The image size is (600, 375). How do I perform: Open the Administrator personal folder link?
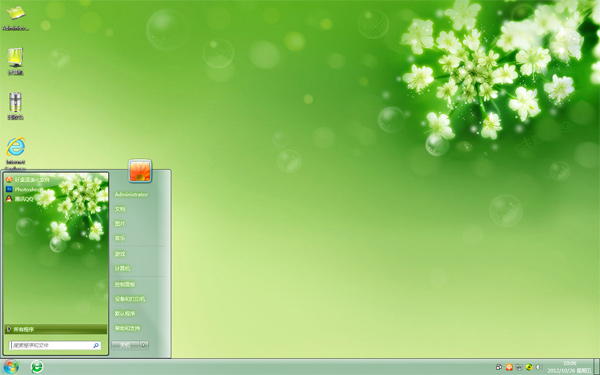coord(131,194)
